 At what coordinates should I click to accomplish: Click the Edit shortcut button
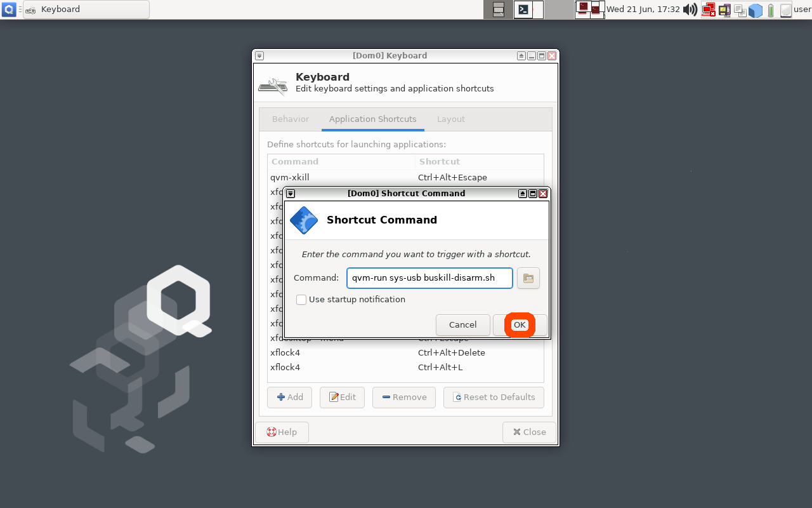(x=342, y=398)
